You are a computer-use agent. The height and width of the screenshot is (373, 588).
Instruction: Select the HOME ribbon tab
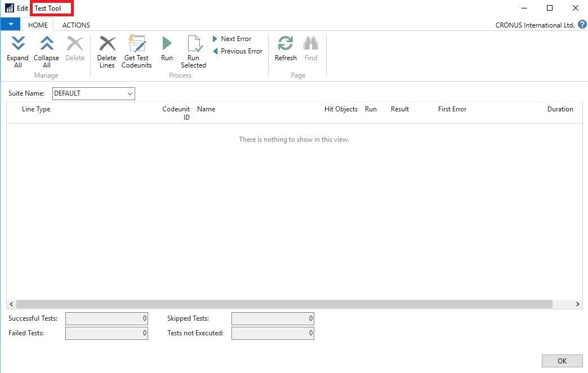[38, 25]
